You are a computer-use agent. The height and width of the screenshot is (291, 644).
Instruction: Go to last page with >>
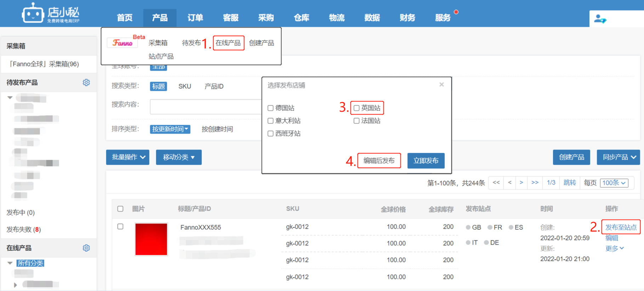pyautogui.click(x=535, y=182)
